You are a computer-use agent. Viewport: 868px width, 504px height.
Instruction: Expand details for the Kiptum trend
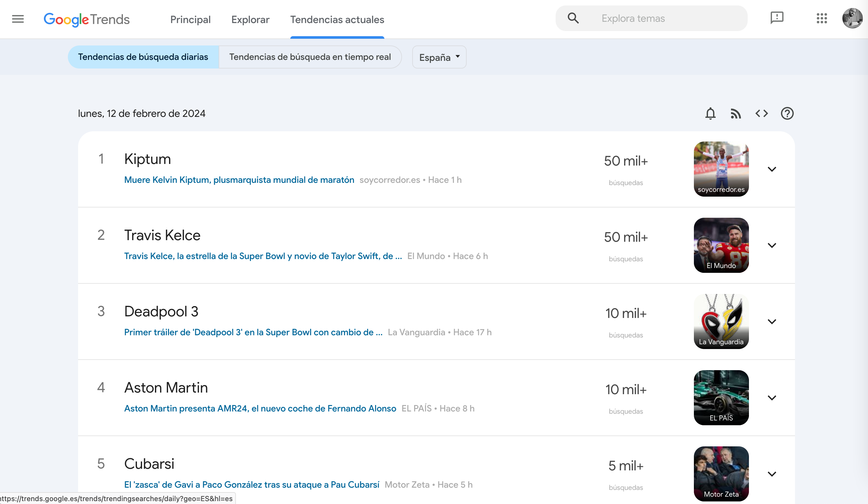click(x=772, y=169)
